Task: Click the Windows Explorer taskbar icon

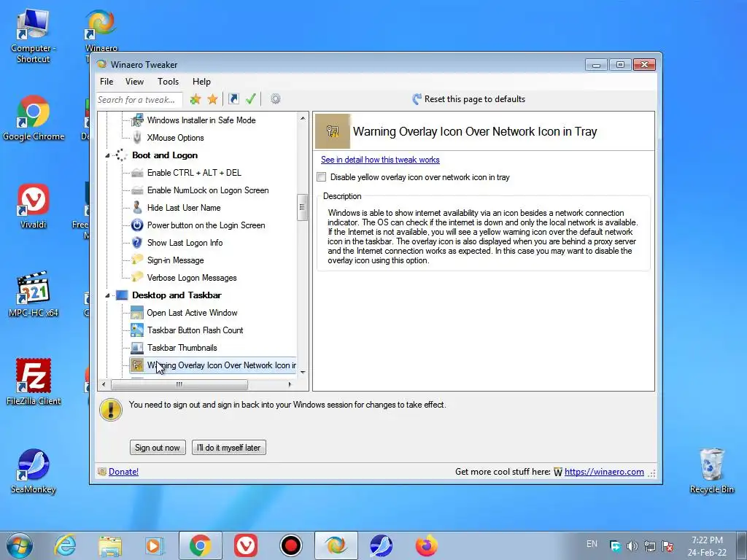Action: 110,545
